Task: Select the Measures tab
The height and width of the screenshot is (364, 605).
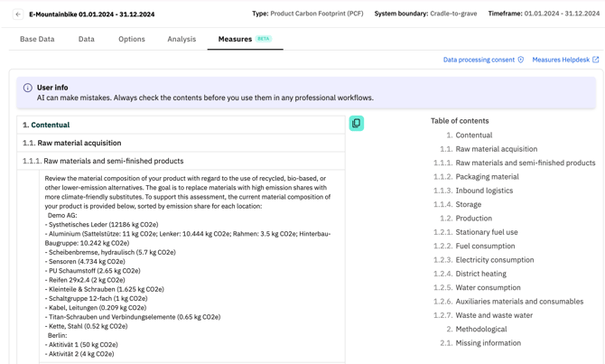Action: point(235,39)
